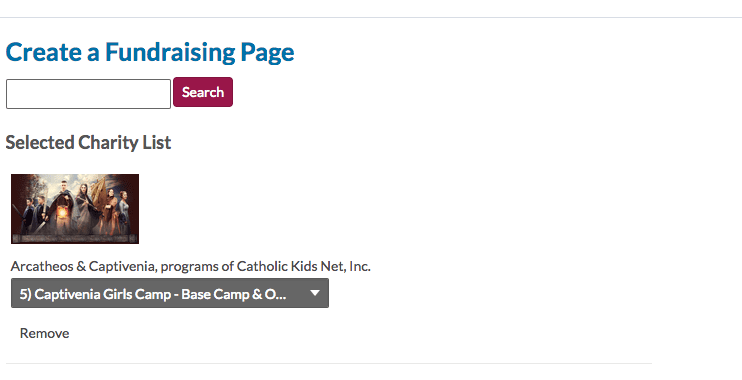
Task: Click the word 'Search' on the button
Action: click(203, 92)
